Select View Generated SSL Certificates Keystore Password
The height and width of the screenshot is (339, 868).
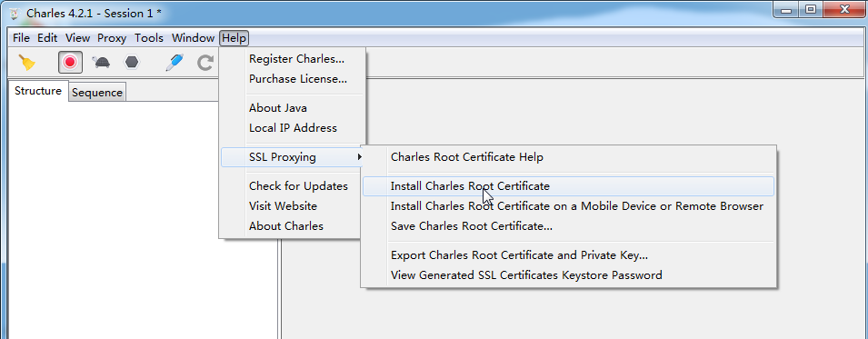point(569,275)
